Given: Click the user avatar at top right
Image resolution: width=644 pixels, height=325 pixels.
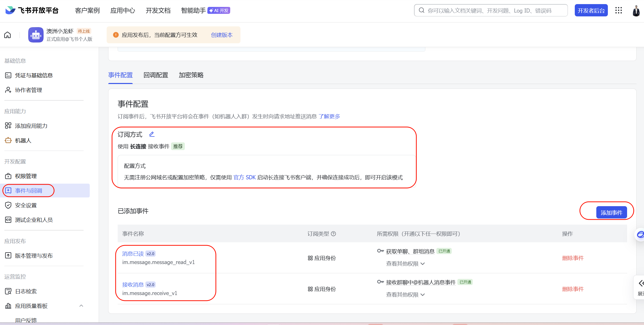Looking at the screenshot, I should (636, 11).
